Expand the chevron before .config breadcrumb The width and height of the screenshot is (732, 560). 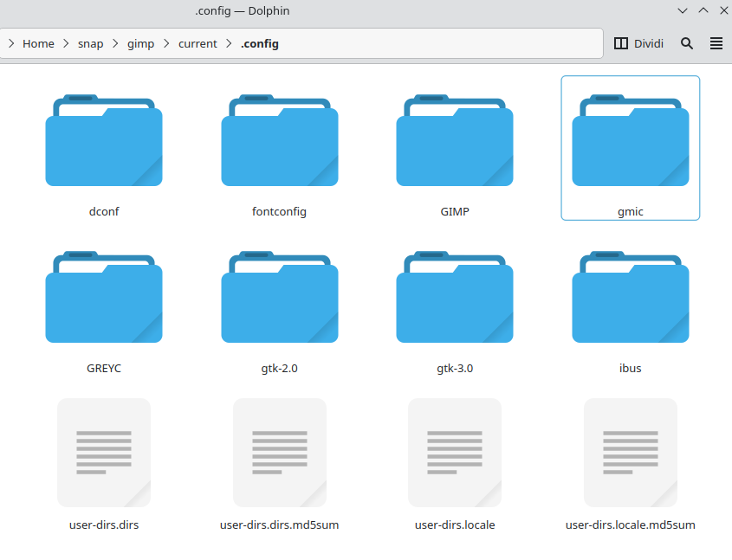tap(229, 43)
